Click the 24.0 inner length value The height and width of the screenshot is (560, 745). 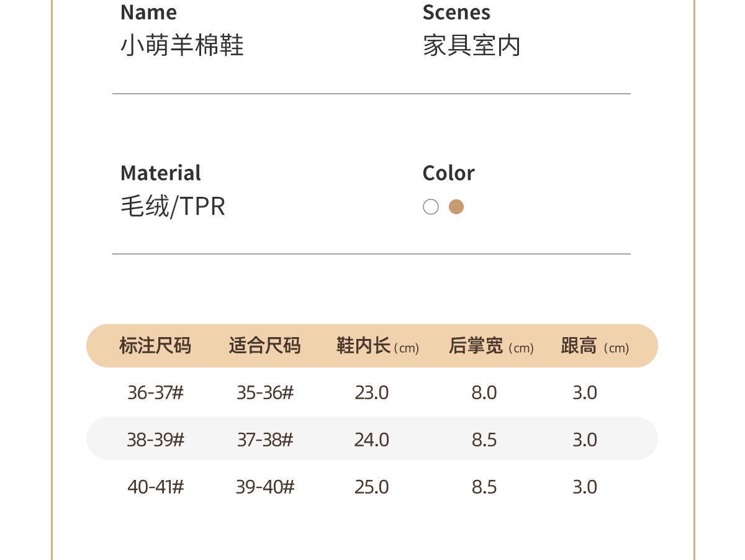pyautogui.click(x=372, y=440)
